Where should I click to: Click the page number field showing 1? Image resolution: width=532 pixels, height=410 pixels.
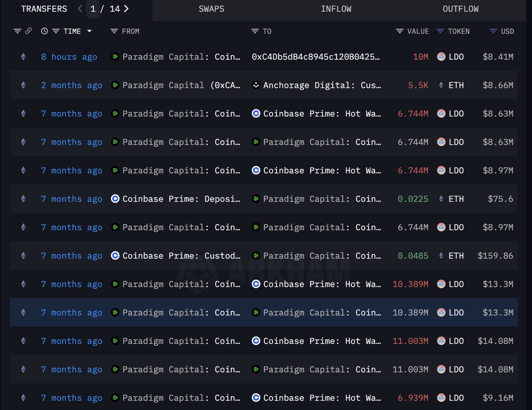click(93, 9)
